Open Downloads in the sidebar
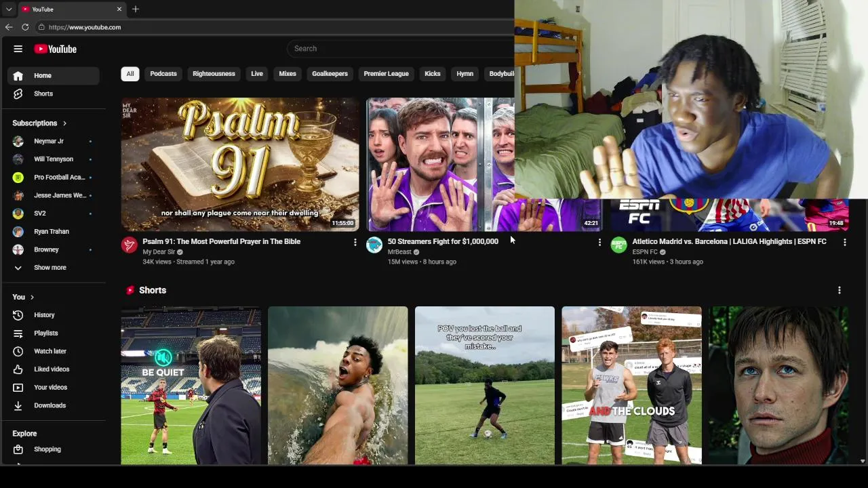This screenshot has height=488, width=868. tap(53, 405)
